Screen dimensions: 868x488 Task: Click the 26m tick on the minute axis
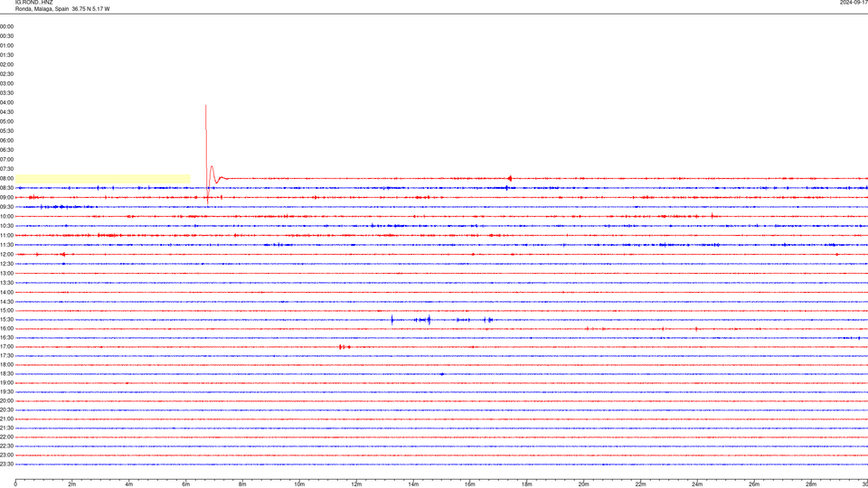pyautogui.click(x=754, y=484)
